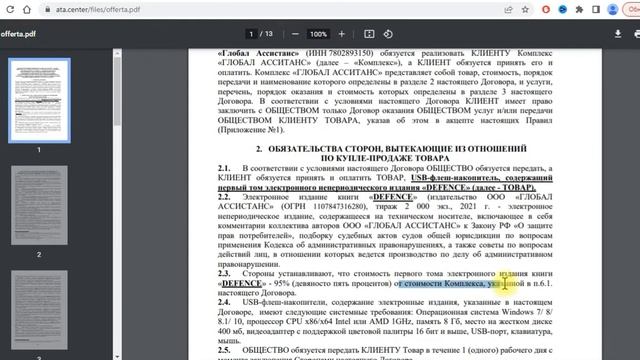Zoom in the PDF with plus button
Screen dimensions: 640x360
[x=342, y=34]
